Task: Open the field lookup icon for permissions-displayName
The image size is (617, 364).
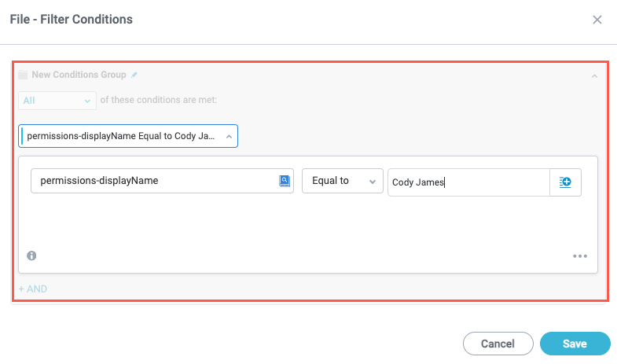Action: [x=285, y=181]
